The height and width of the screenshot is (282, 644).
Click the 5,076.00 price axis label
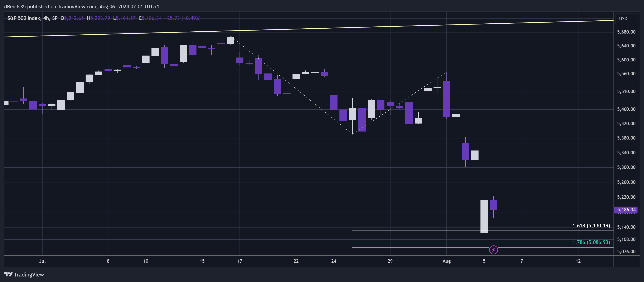click(626, 251)
